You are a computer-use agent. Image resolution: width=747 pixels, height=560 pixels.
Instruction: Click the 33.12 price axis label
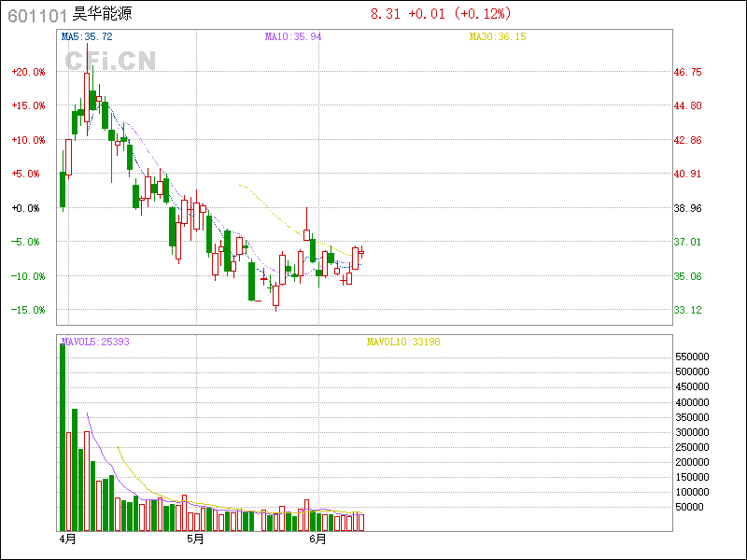[688, 310]
